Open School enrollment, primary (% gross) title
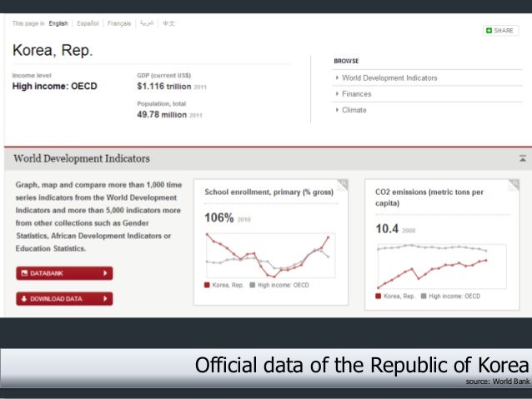Image resolution: width=532 pixels, height=399 pixels. pos(269,192)
